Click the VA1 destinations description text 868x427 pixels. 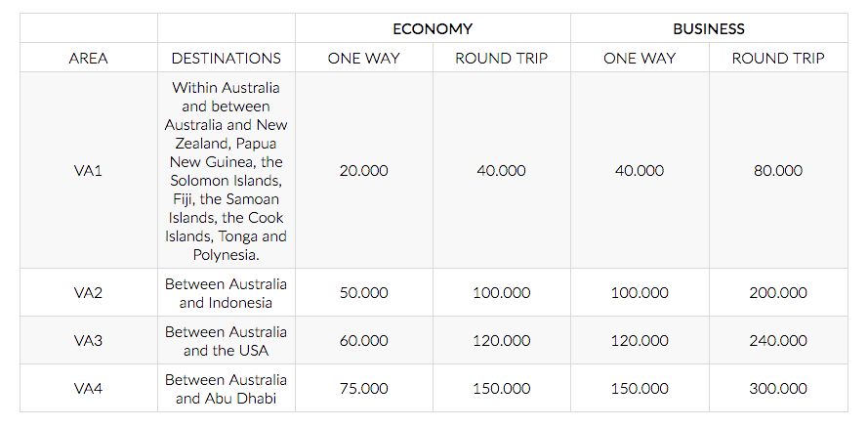226,171
